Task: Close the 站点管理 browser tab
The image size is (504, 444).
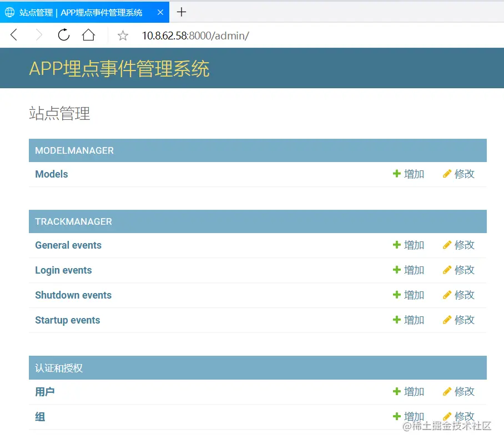Action: click(160, 12)
